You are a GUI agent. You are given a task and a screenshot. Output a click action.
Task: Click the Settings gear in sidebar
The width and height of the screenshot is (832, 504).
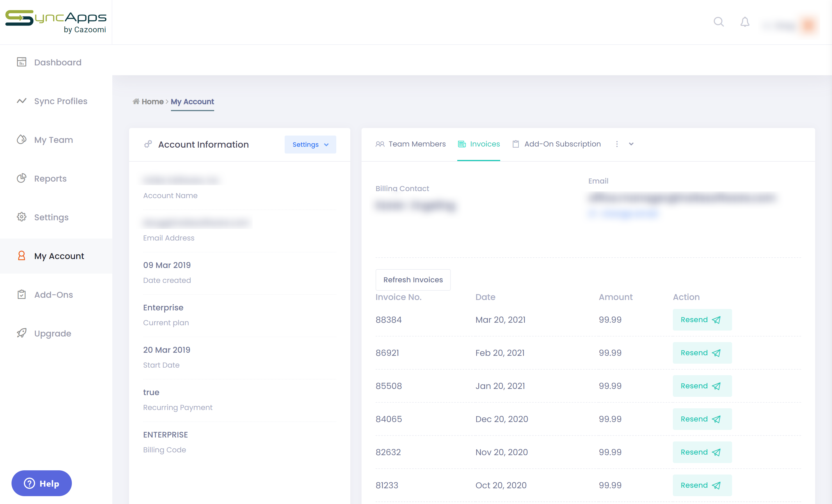click(22, 217)
